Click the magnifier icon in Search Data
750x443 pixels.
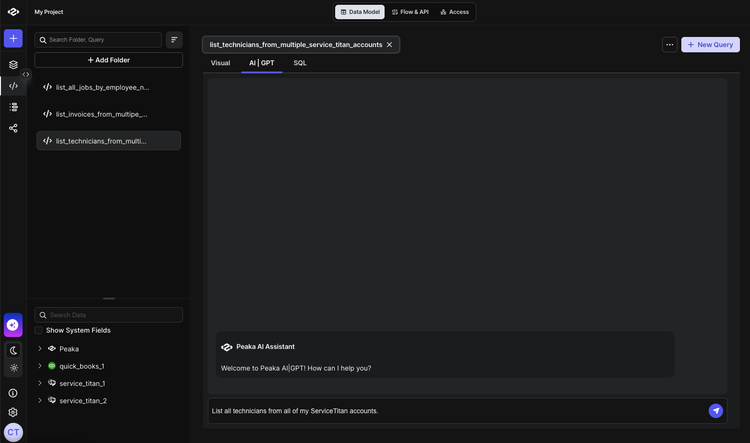pyautogui.click(x=43, y=315)
